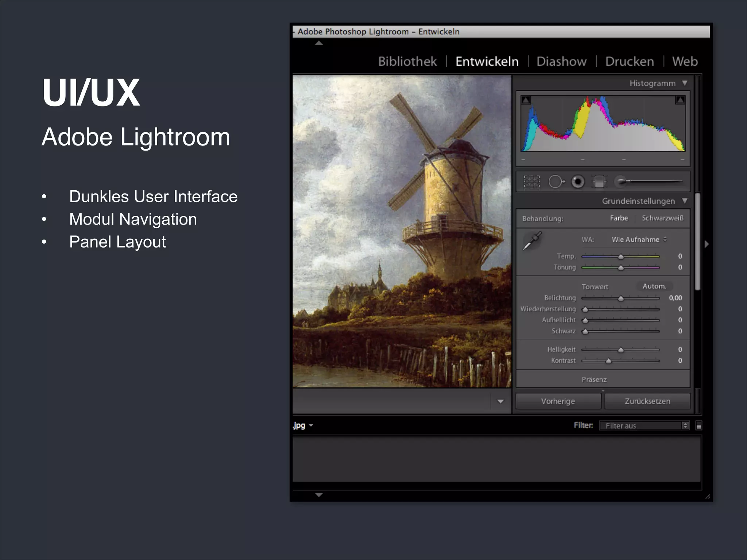Adjust the Wiederherstellung slider handle

point(585,310)
